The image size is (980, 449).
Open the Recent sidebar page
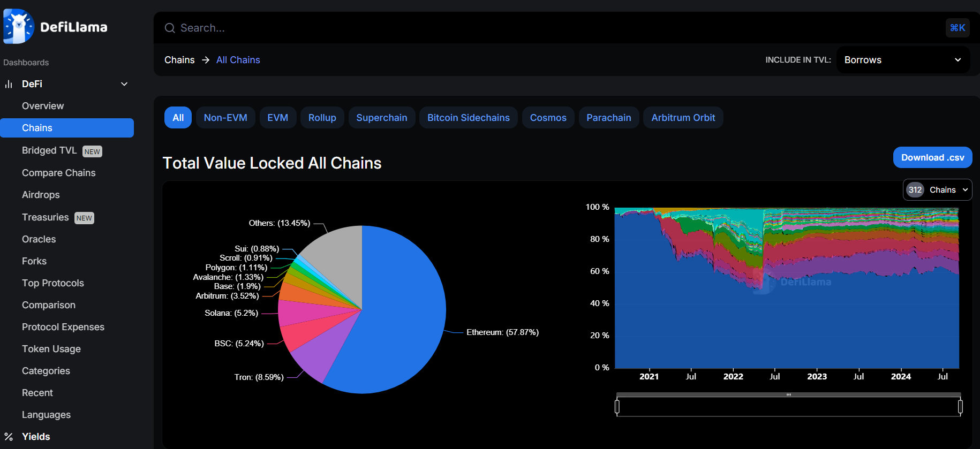tap(37, 393)
